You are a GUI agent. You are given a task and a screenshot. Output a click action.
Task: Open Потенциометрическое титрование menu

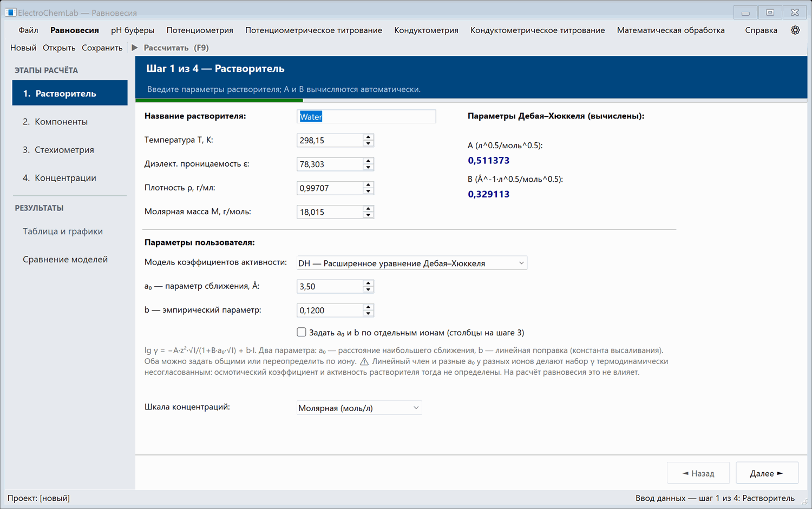[x=313, y=30]
